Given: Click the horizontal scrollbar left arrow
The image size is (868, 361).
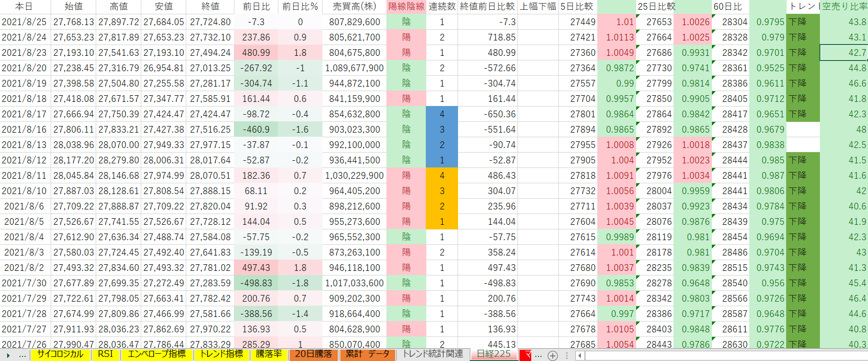Looking at the screenshot, I should click(580, 355).
